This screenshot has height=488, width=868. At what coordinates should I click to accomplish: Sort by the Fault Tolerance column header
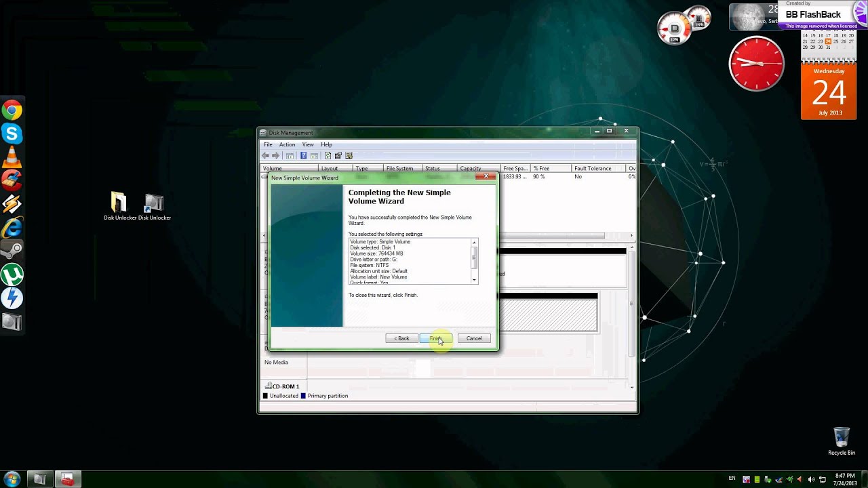coord(599,168)
